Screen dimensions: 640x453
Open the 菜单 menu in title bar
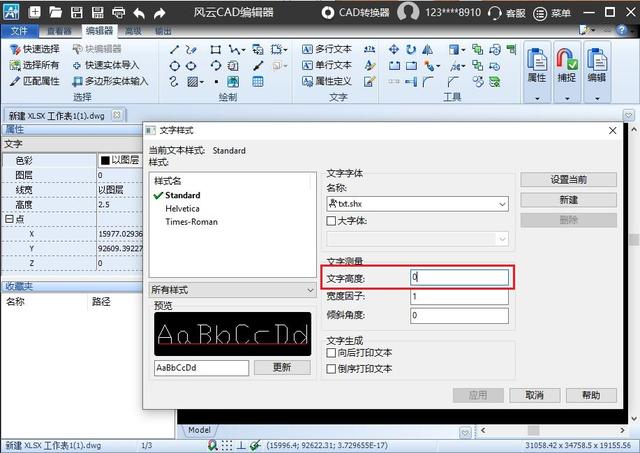click(x=552, y=13)
